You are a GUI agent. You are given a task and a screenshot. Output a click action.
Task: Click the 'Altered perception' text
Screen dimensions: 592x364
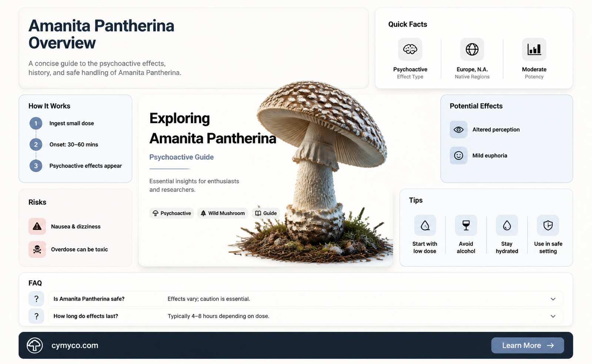(x=496, y=129)
